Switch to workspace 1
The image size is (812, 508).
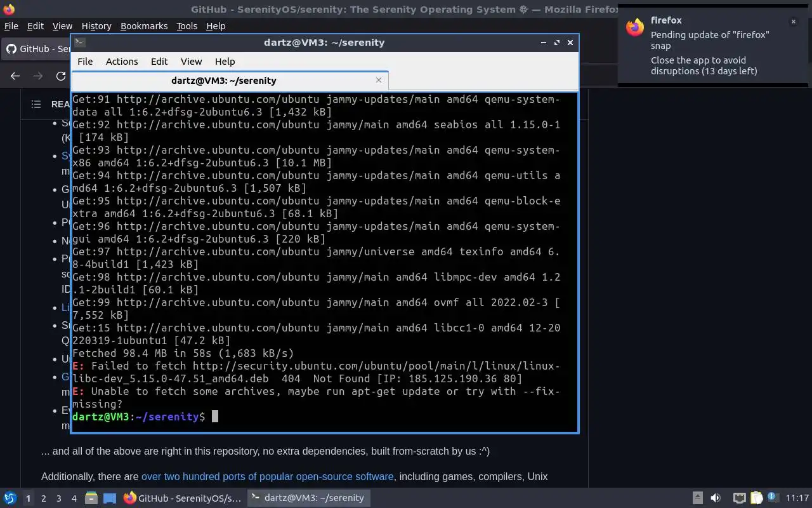[28, 498]
